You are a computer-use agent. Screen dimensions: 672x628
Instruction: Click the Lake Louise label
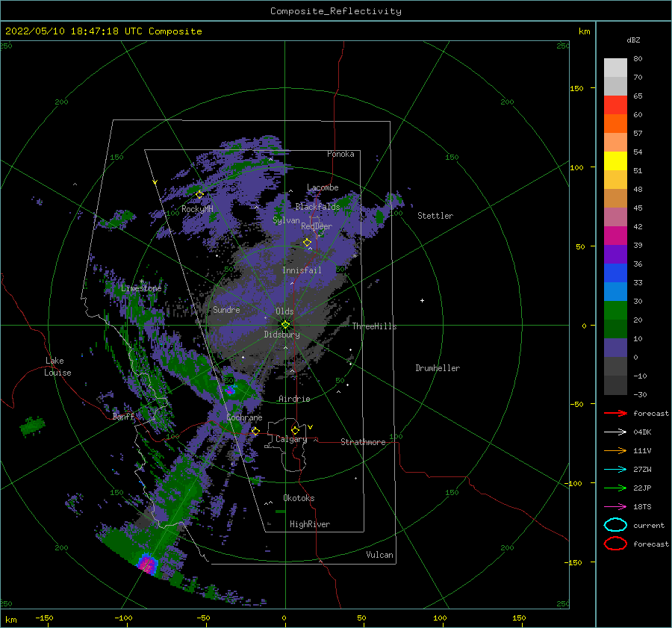click(57, 367)
